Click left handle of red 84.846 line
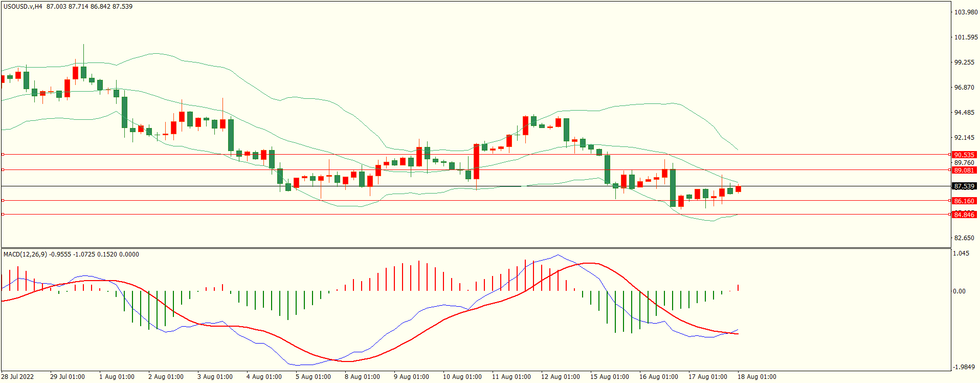Viewport: 980px width, 383px height. pyautogui.click(x=3, y=215)
